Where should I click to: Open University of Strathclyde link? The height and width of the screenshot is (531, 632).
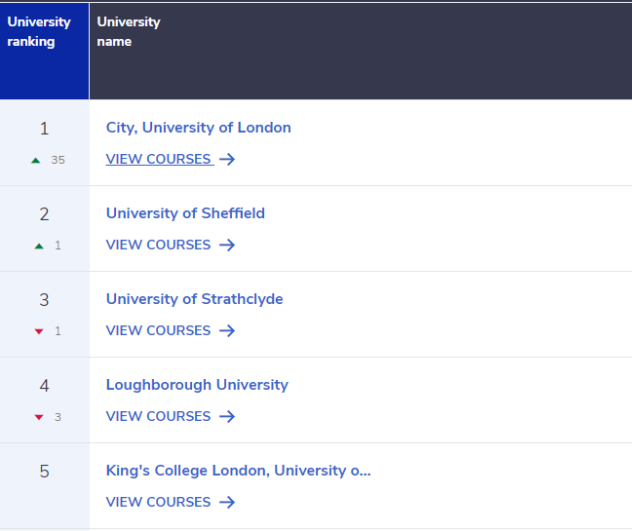194,299
